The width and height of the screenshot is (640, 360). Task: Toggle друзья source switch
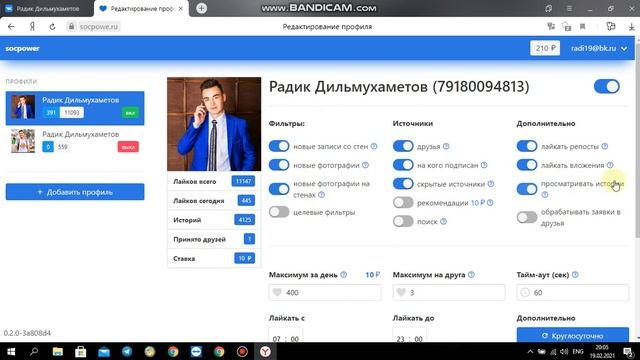coord(403,146)
